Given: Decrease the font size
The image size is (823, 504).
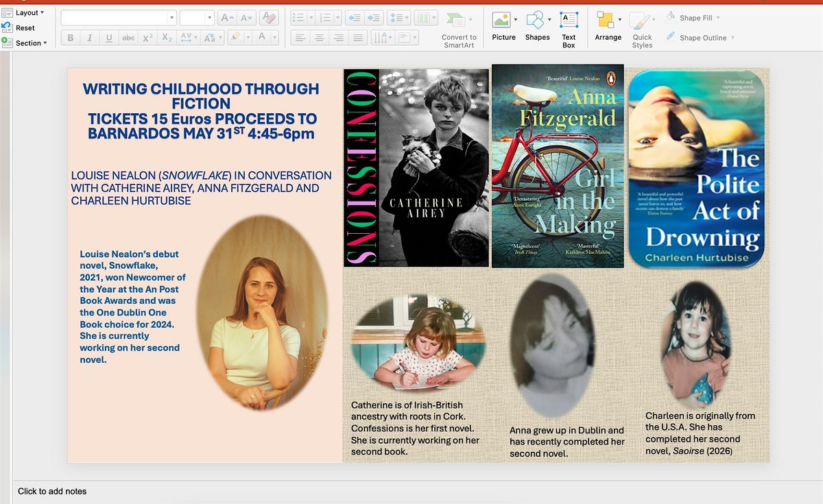Looking at the screenshot, I should point(246,18).
